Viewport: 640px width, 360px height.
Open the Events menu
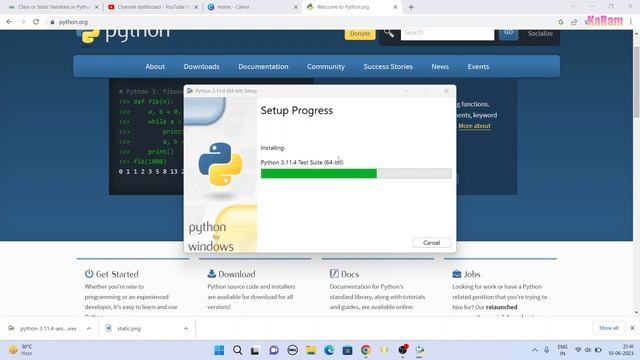[478, 67]
